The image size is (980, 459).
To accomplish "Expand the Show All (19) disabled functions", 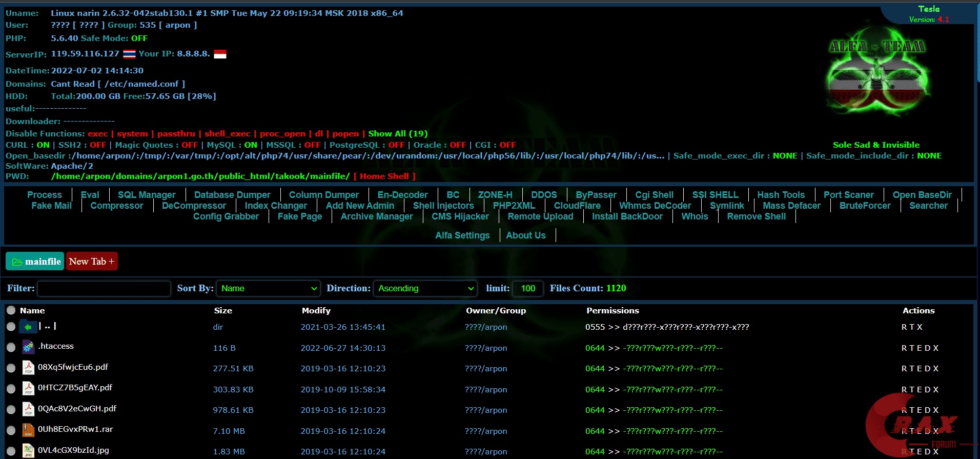I will 398,134.
